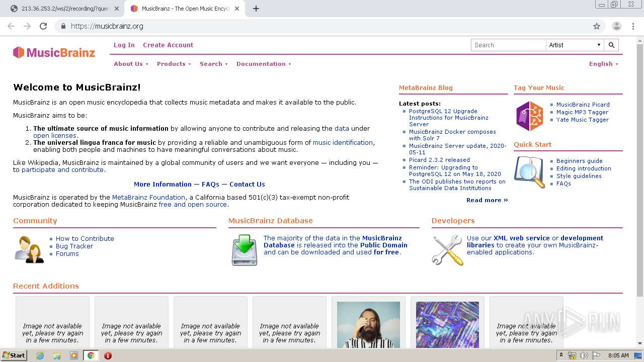Click the MusicBrainz Picard tag icon
The height and width of the screenshot is (362, 644).
pyautogui.click(x=530, y=116)
